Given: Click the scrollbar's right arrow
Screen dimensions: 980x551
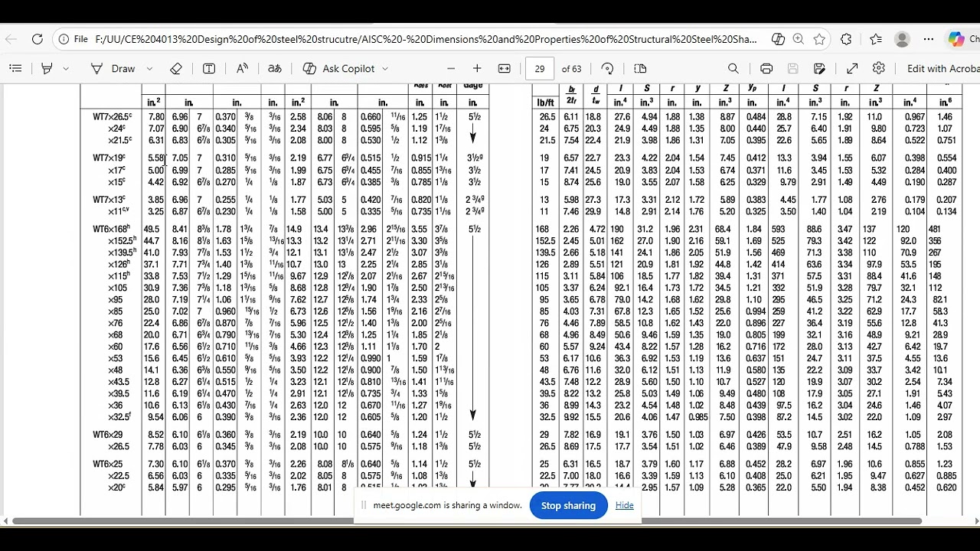Looking at the screenshot, I should click(x=975, y=521).
